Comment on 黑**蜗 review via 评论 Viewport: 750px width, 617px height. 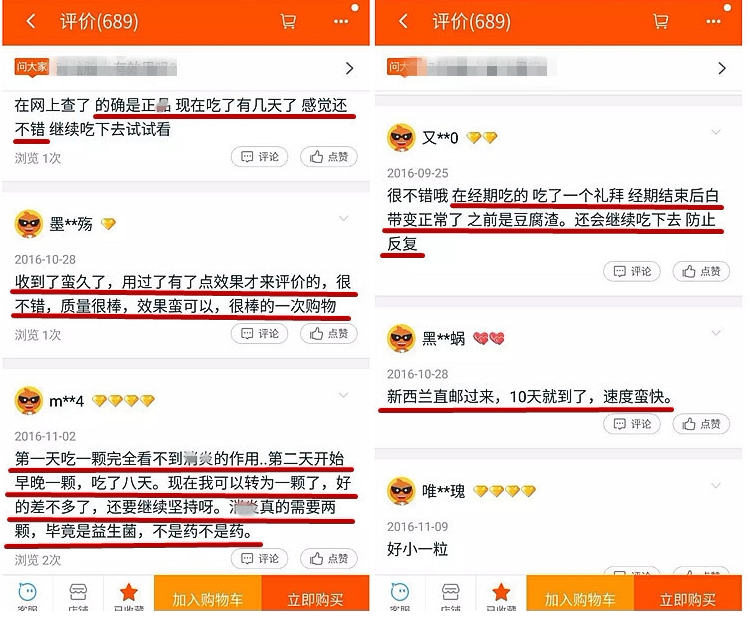(x=632, y=424)
